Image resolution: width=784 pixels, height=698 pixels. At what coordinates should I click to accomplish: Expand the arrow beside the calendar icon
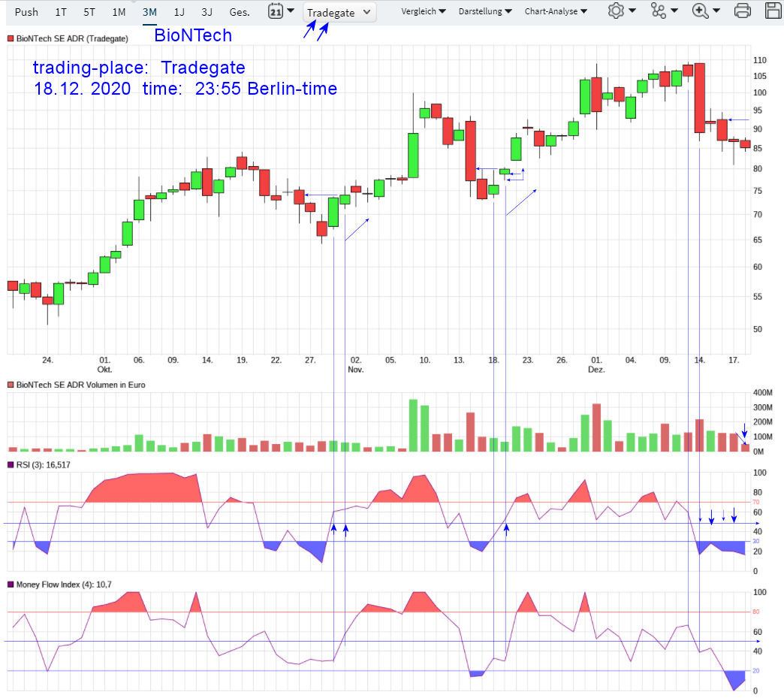[x=291, y=10]
